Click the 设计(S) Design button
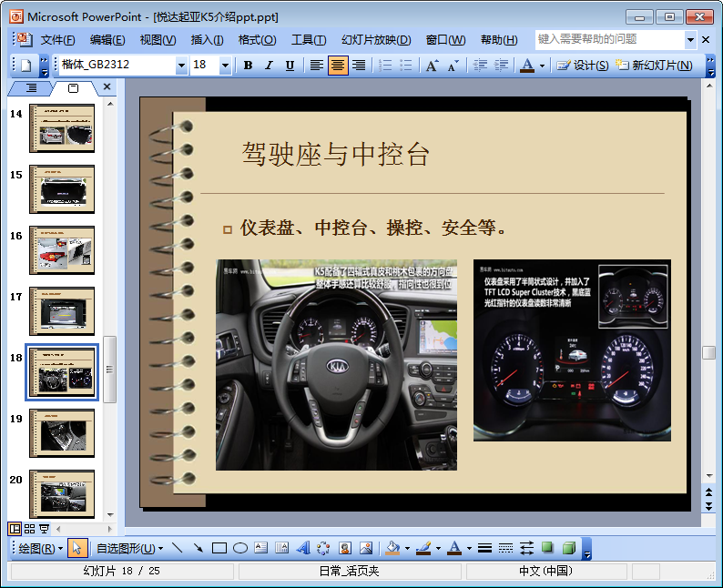723x588 pixels. pyautogui.click(x=583, y=66)
